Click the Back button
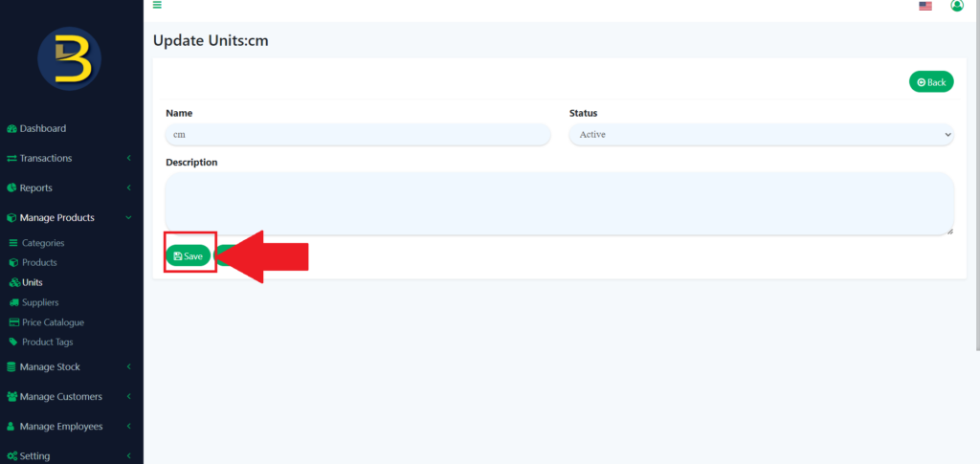Viewport: 980px width, 464px height. pos(930,82)
